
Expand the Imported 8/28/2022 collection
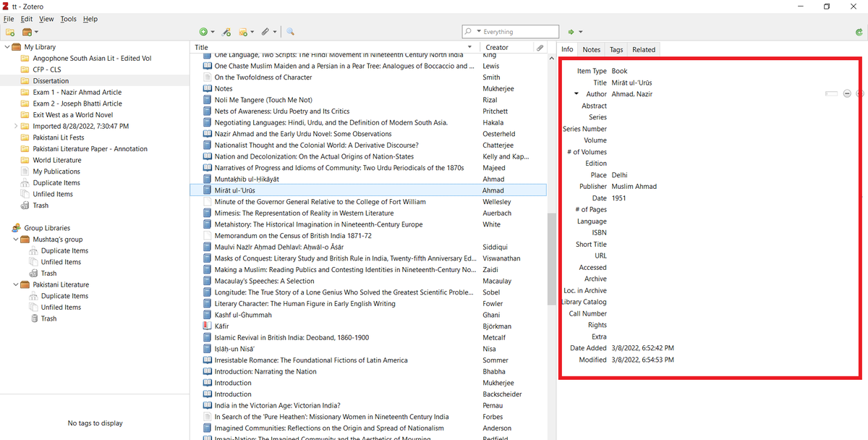point(16,126)
